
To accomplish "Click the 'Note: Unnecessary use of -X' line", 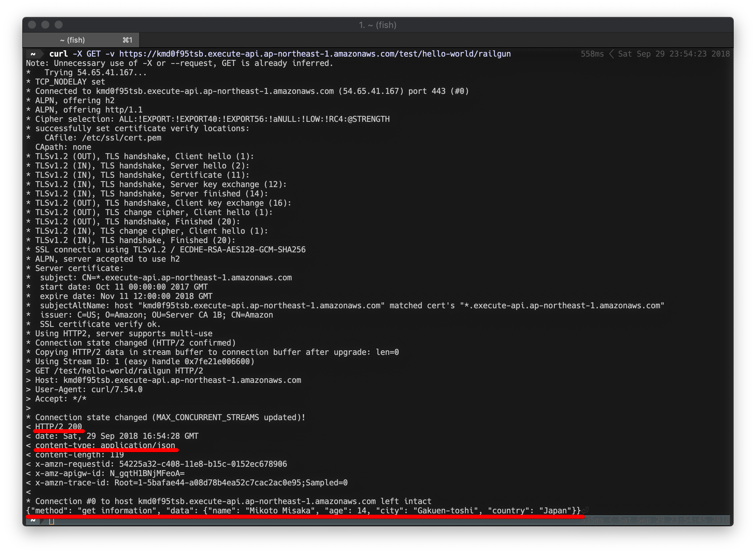I will [x=180, y=63].
